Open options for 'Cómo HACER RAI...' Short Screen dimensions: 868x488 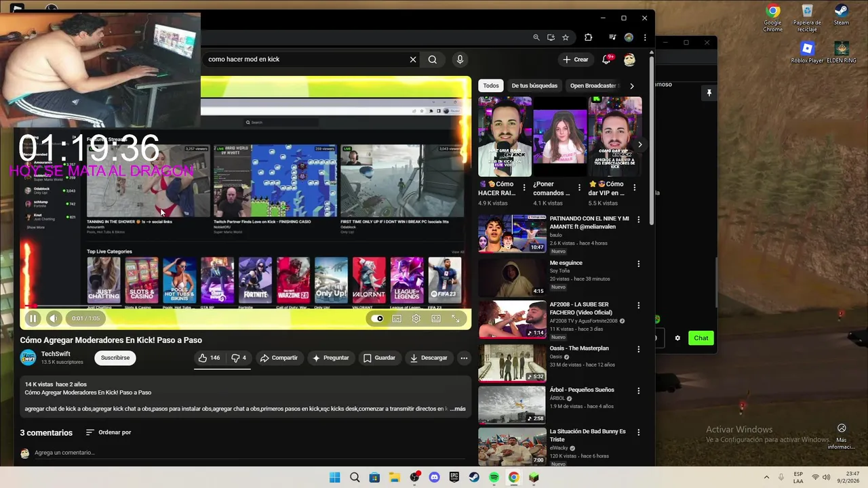tap(524, 188)
